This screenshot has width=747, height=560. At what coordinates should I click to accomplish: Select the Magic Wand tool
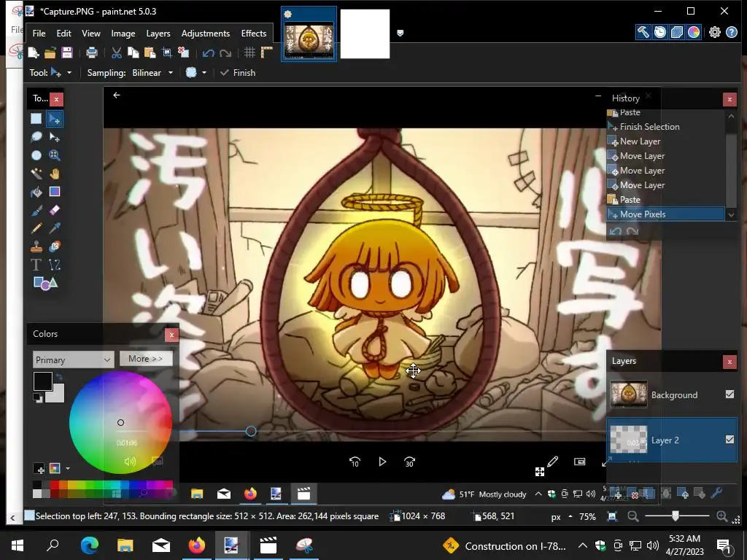36,174
